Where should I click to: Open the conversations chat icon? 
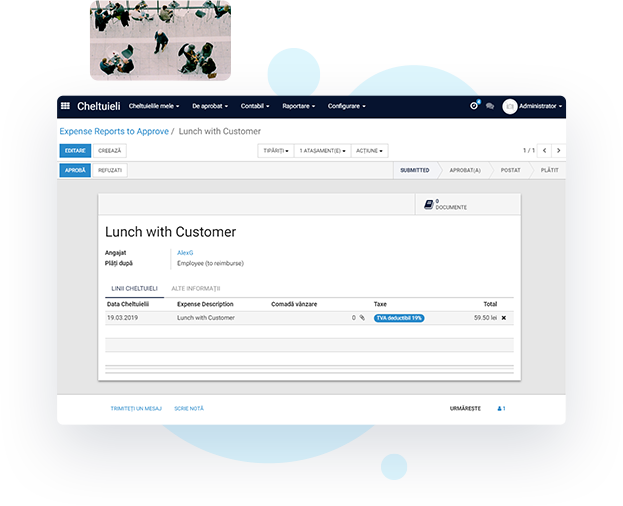point(490,106)
